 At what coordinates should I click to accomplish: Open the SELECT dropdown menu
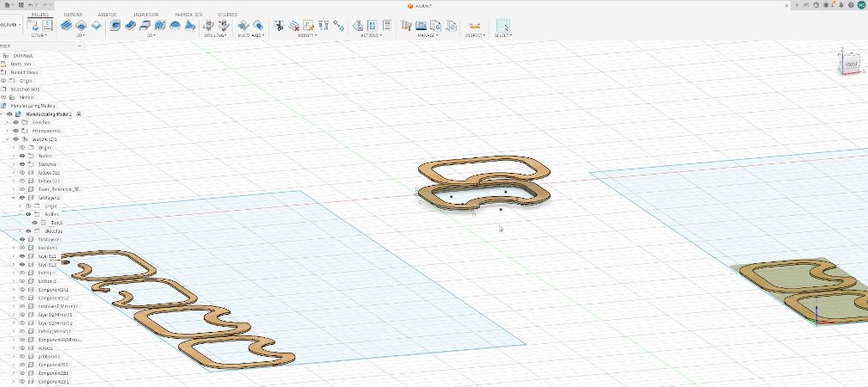pyautogui.click(x=503, y=35)
